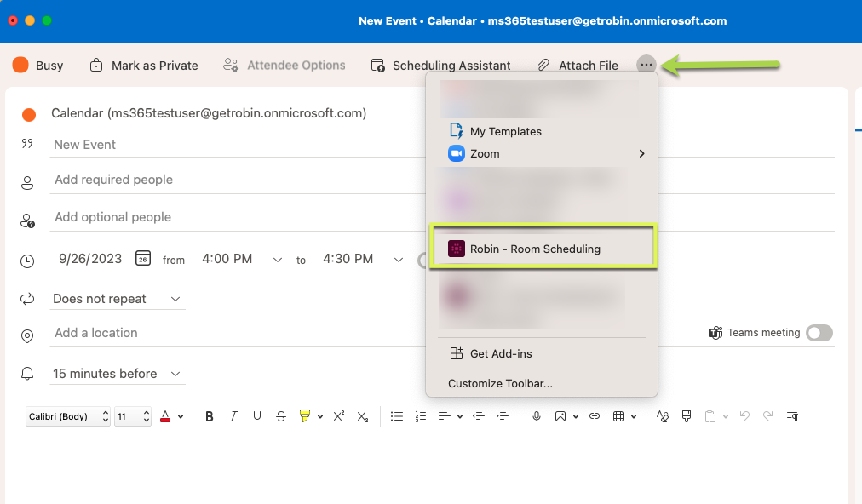Click the text direction icon
862x504 pixels.
click(x=792, y=416)
